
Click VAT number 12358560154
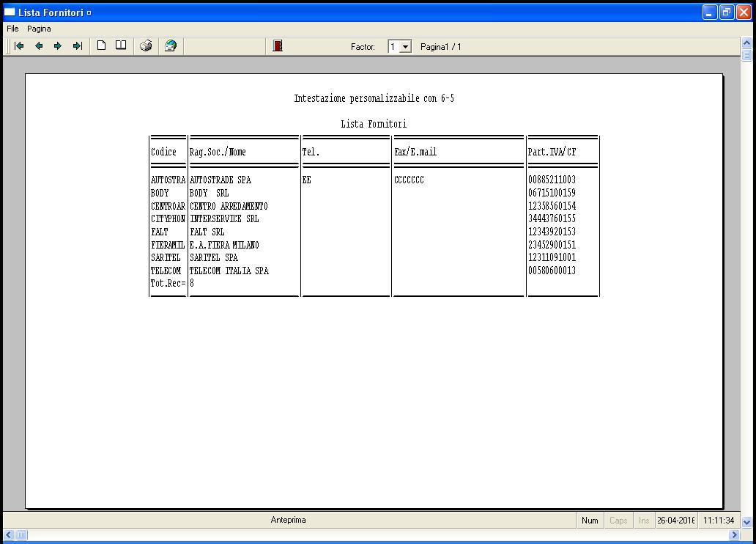click(x=552, y=205)
